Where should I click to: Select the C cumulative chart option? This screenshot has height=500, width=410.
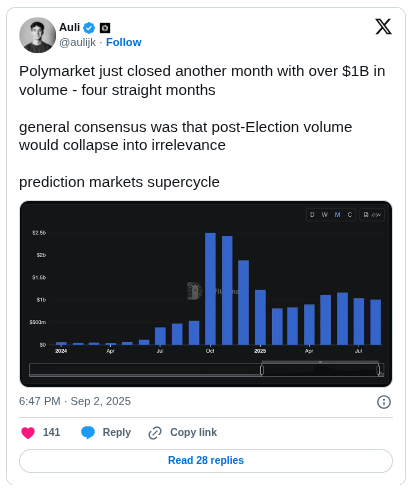point(350,215)
